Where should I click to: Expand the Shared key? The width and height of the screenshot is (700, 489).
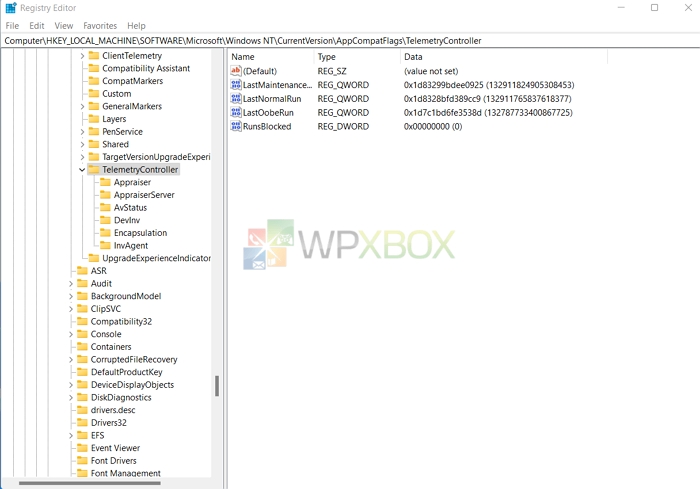[82, 144]
